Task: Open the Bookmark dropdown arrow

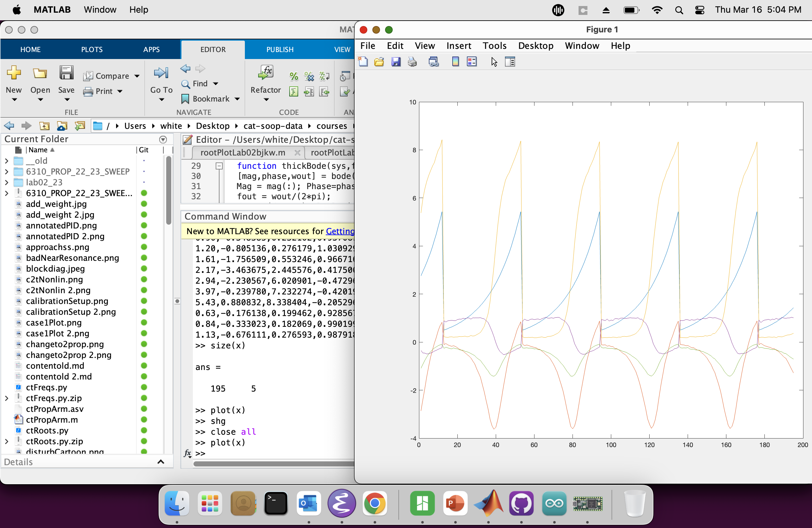Action: click(x=238, y=99)
